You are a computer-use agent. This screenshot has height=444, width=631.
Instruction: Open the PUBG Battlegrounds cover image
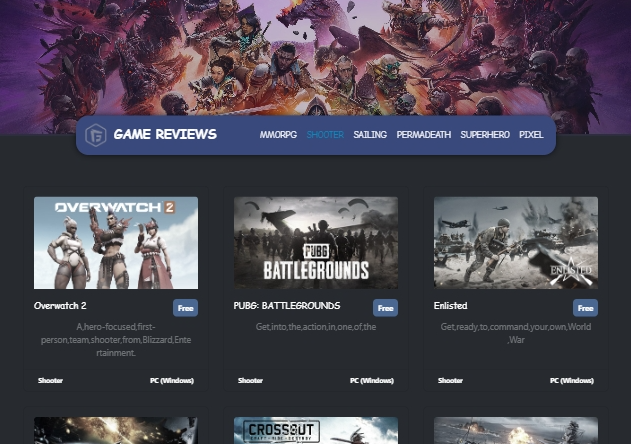[x=316, y=243]
